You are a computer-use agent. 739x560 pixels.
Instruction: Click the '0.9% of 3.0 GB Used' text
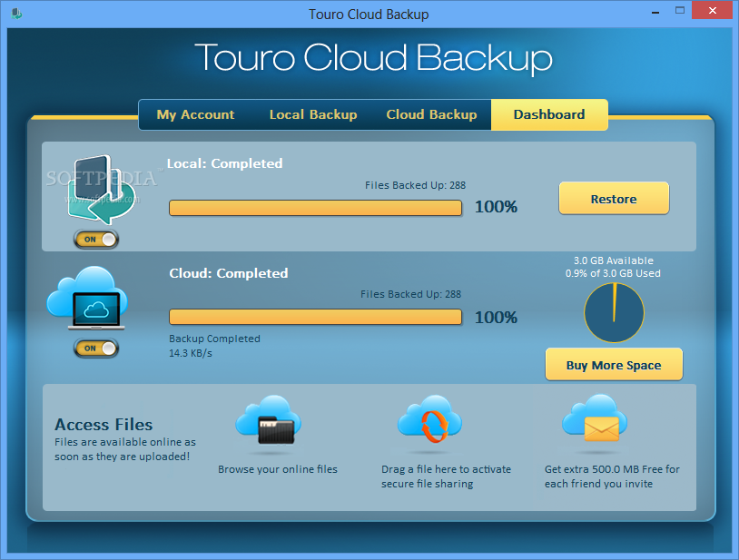[x=613, y=273]
